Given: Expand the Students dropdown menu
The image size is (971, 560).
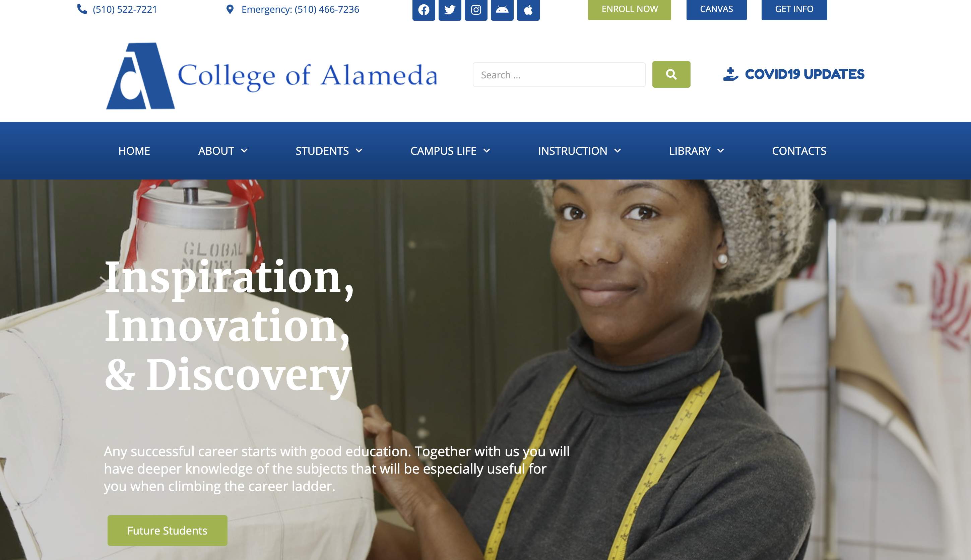Looking at the screenshot, I should pyautogui.click(x=329, y=151).
